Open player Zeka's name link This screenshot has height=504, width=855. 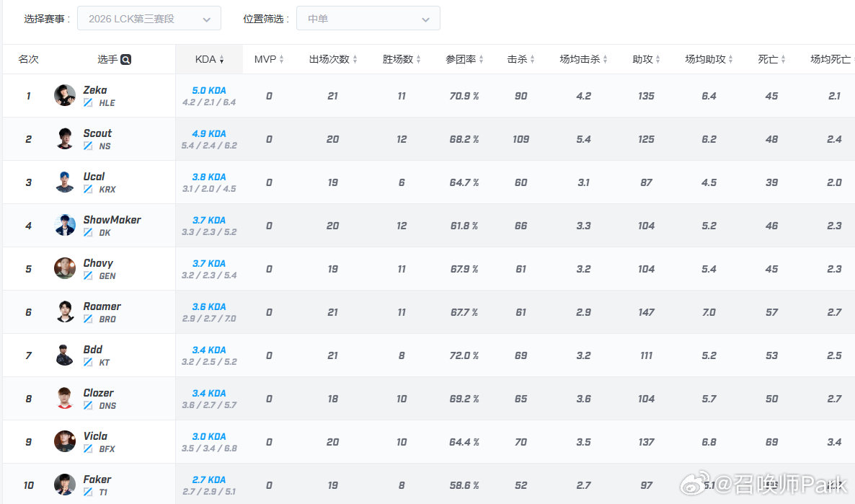(95, 90)
